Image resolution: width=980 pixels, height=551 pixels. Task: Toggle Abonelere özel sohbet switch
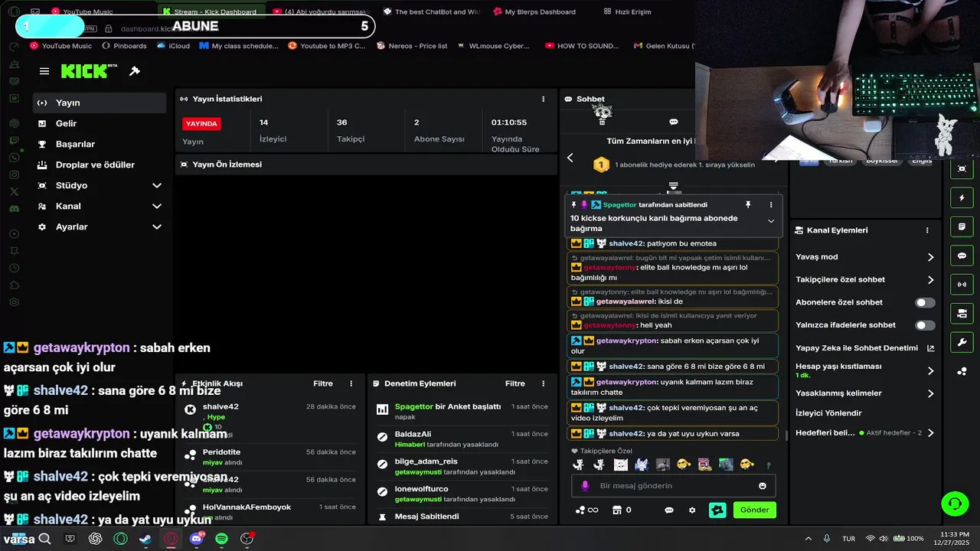point(925,302)
